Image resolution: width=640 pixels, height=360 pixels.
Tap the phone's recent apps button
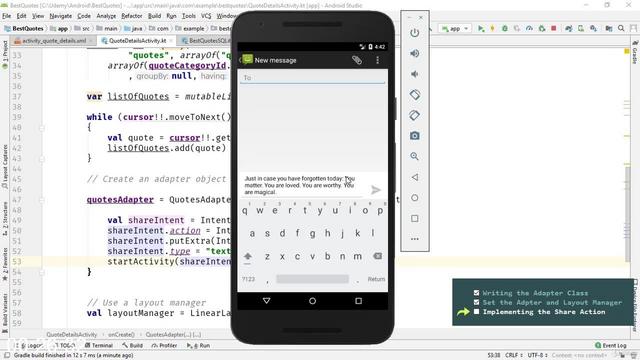click(x=358, y=301)
